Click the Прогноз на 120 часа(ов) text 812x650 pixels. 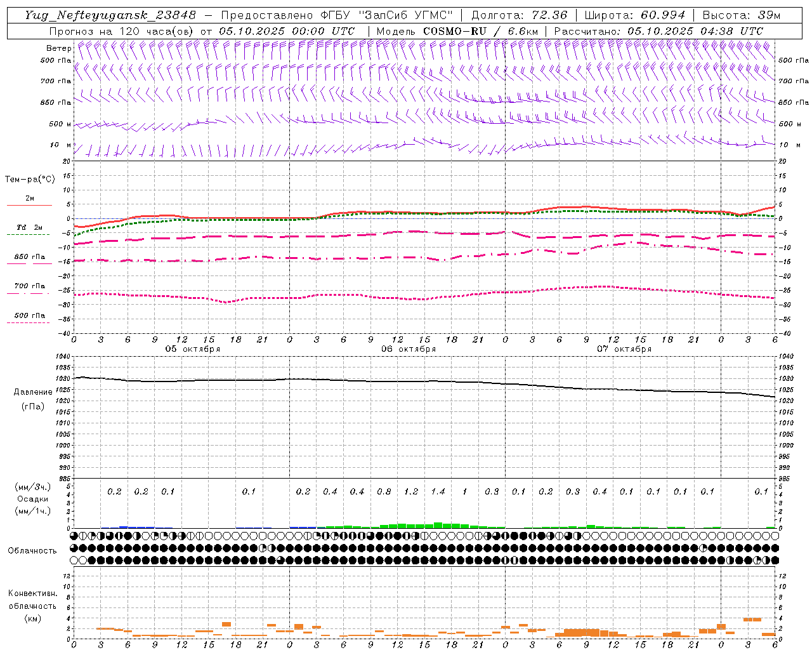(122, 31)
